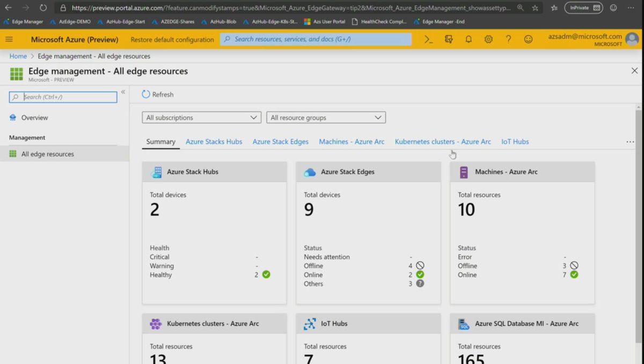Click the browser Back arrow
This screenshot has width=644, height=364.
[8, 8]
